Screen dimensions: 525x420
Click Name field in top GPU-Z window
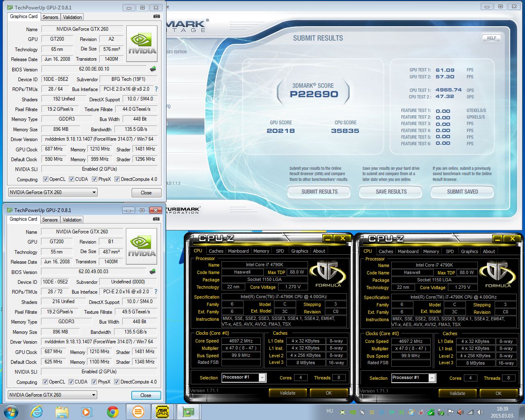(82, 29)
